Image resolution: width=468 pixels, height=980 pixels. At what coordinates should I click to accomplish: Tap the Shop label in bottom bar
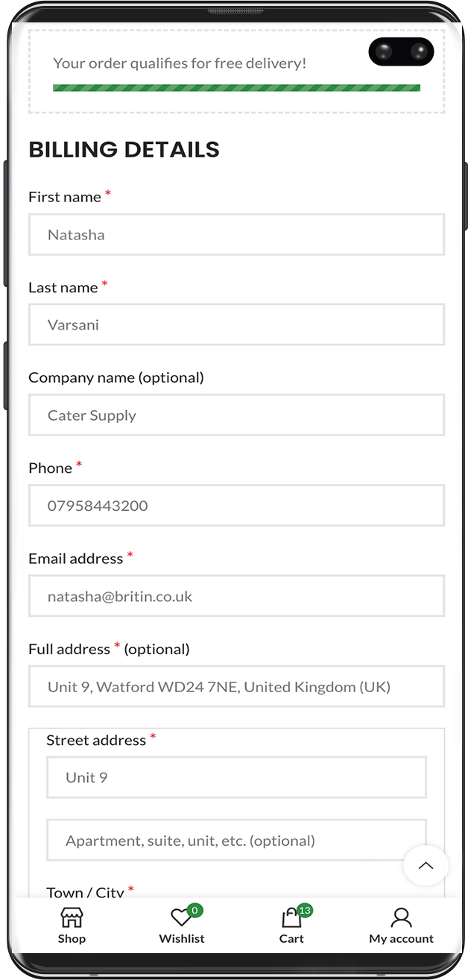[72, 939]
